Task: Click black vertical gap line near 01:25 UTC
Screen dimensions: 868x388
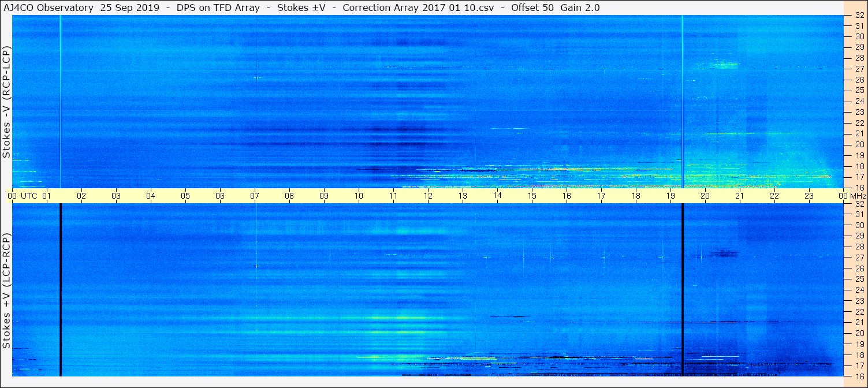Action: pyautogui.click(x=60, y=290)
